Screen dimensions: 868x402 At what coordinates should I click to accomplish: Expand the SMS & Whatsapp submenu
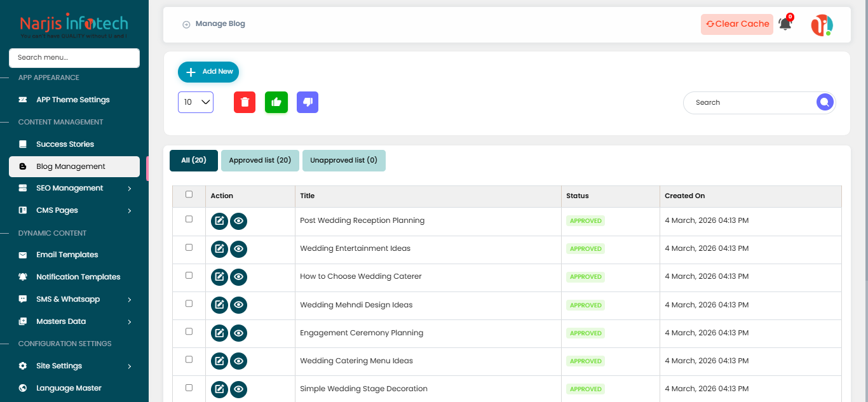[x=74, y=299]
